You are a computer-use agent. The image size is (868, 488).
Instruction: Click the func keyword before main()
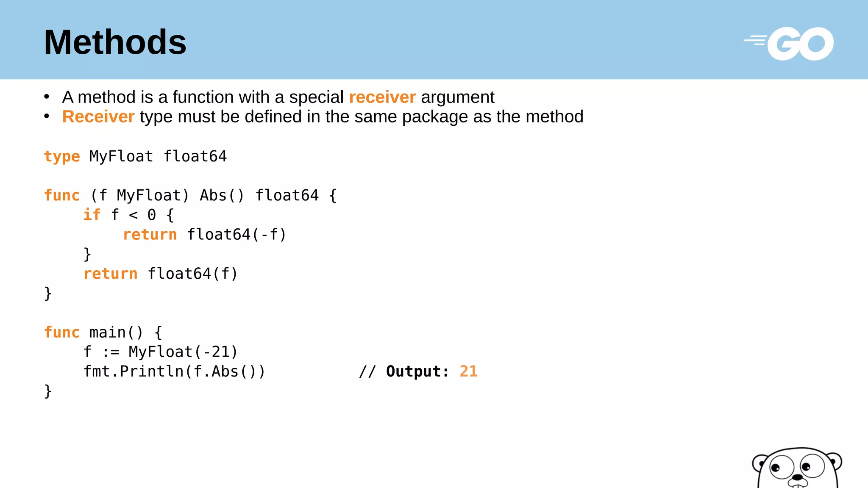(62, 333)
